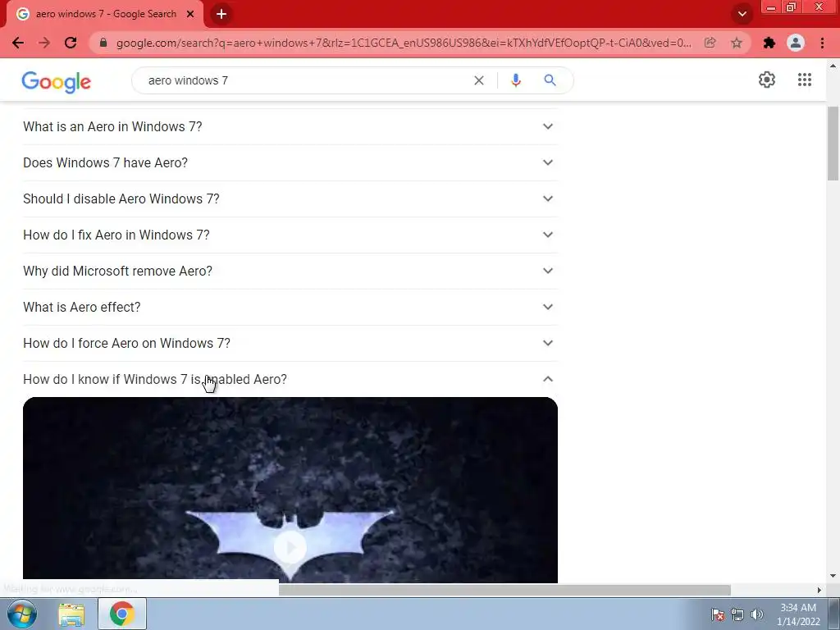Open the Google apps grid
Screen dimensions: 840x630
804,80
